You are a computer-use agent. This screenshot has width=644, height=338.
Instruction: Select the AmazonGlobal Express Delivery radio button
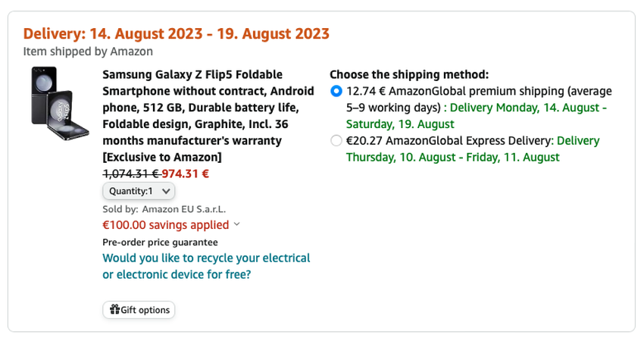tap(336, 141)
